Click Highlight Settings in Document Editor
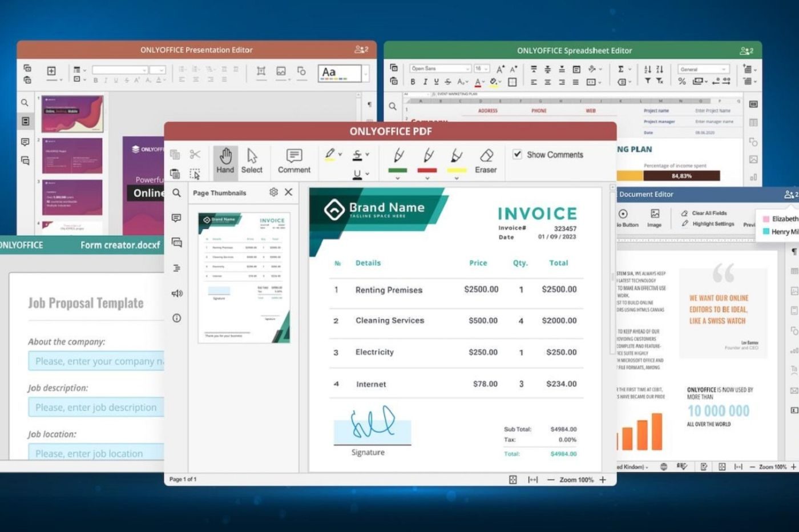This screenshot has height=532, width=799. (708, 224)
